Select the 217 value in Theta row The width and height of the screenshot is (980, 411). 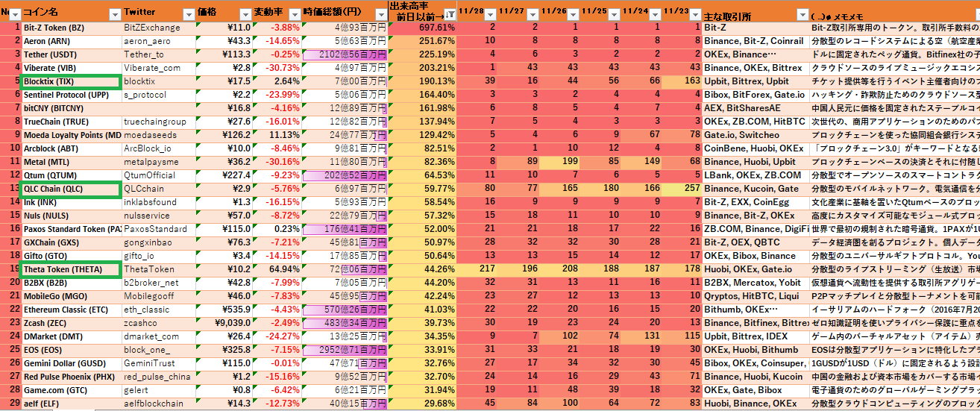pos(478,269)
